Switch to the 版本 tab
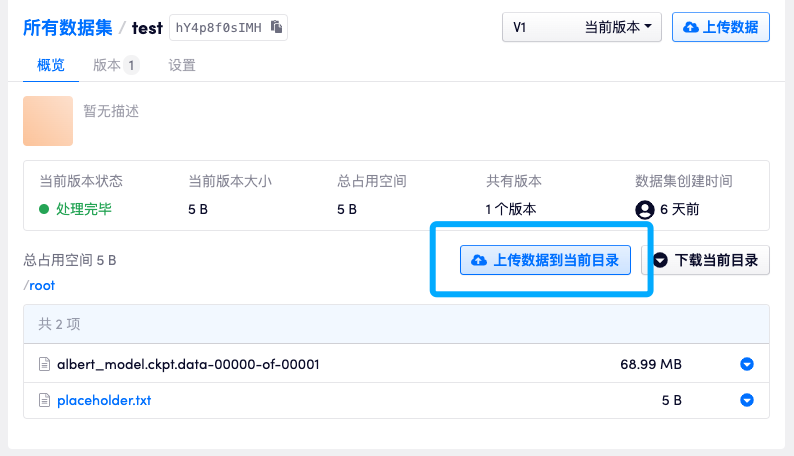 point(115,65)
